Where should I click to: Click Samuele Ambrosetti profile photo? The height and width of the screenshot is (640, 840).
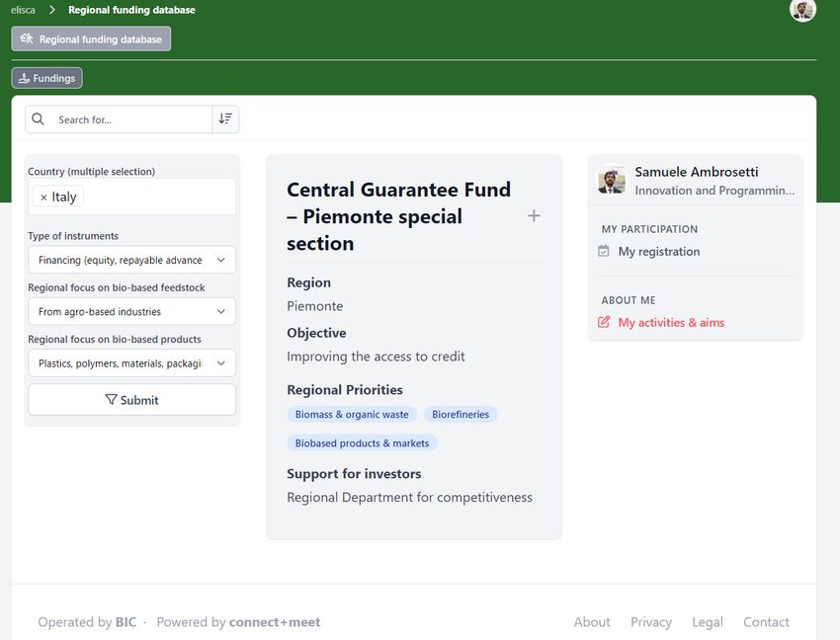[x=612, y=180]
